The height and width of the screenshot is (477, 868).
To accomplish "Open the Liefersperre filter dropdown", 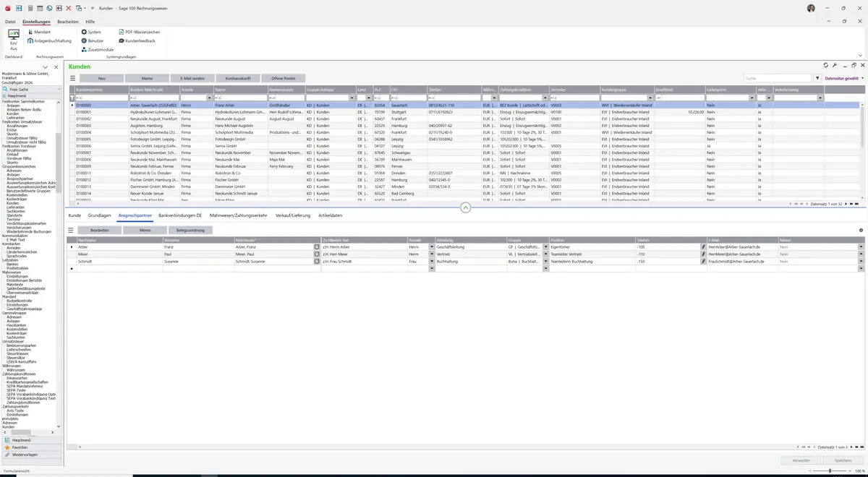I will [752, 98].
